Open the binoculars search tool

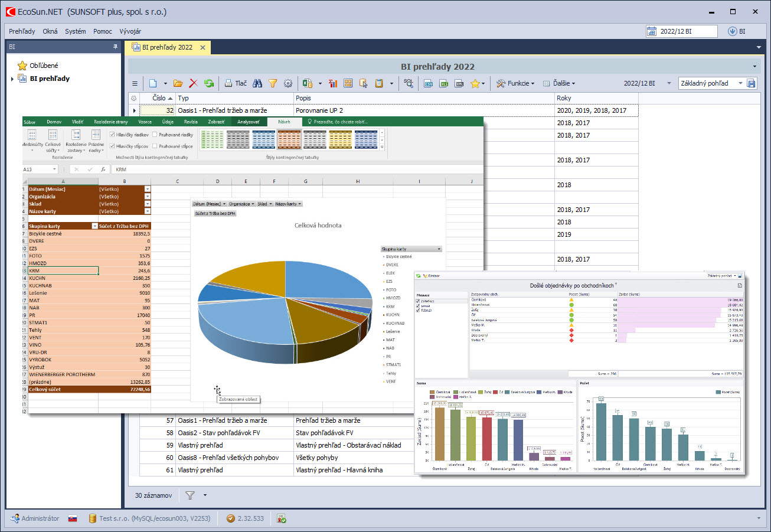[x=257, y=84]
